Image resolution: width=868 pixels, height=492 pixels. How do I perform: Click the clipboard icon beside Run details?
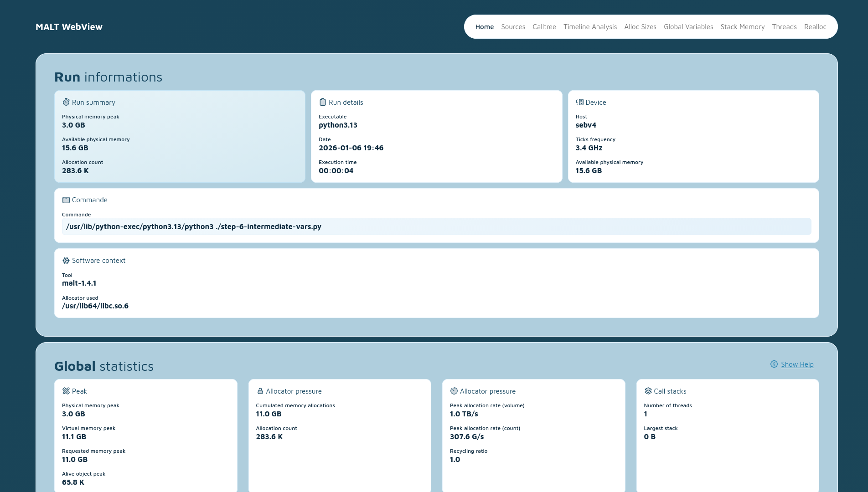pos(323,102)
